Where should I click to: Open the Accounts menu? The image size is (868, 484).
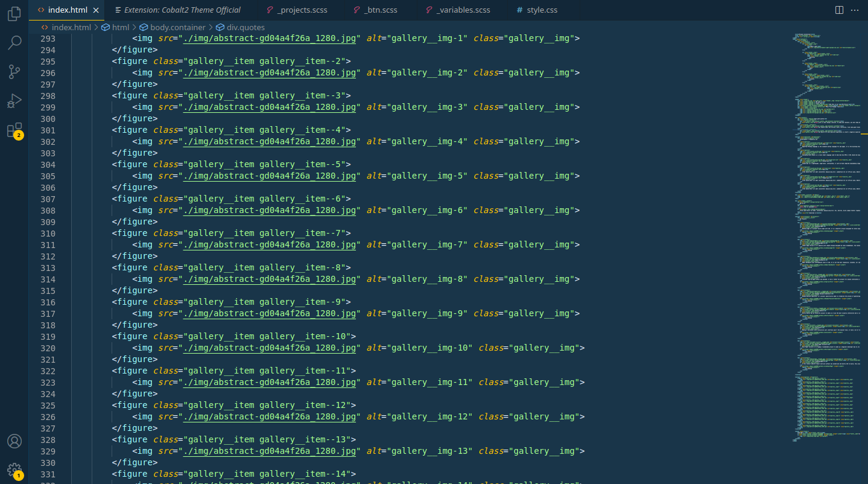click(14, 441)
